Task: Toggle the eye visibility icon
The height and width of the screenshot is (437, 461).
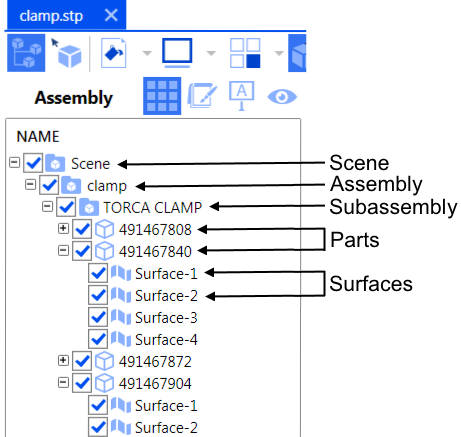Action: pos(282,97)
